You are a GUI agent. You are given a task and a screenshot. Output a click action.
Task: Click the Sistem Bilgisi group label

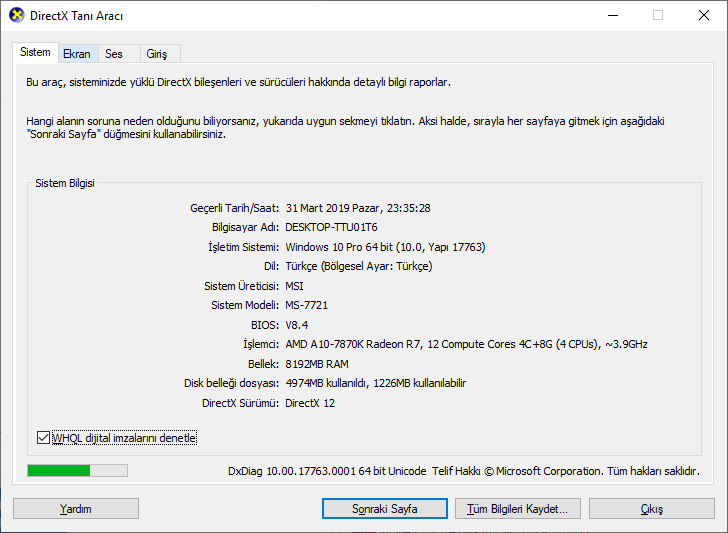[x=65, y=183]
